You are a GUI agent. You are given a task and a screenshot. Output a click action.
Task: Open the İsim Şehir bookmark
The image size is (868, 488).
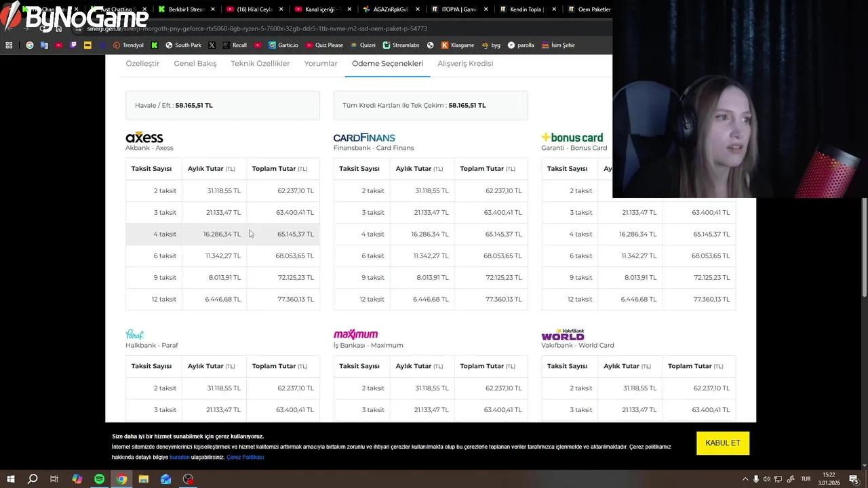(558, 45)
